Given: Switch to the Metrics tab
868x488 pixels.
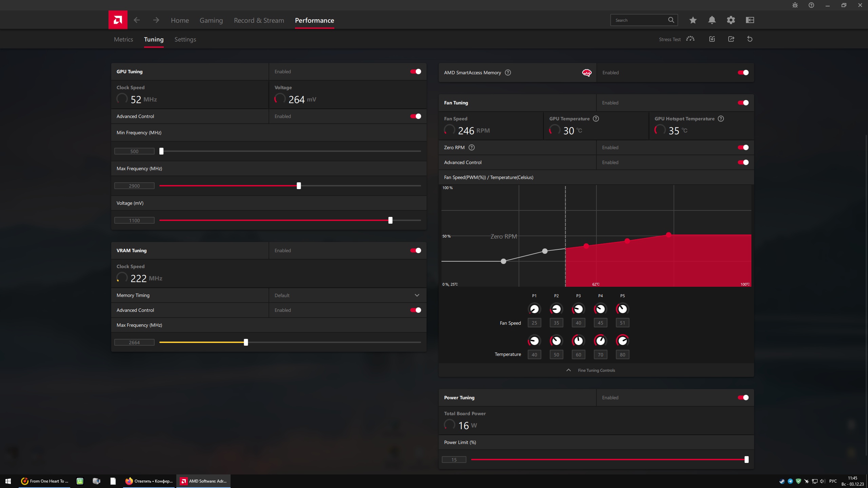Looking at the screenshot, I should point(123,39).
